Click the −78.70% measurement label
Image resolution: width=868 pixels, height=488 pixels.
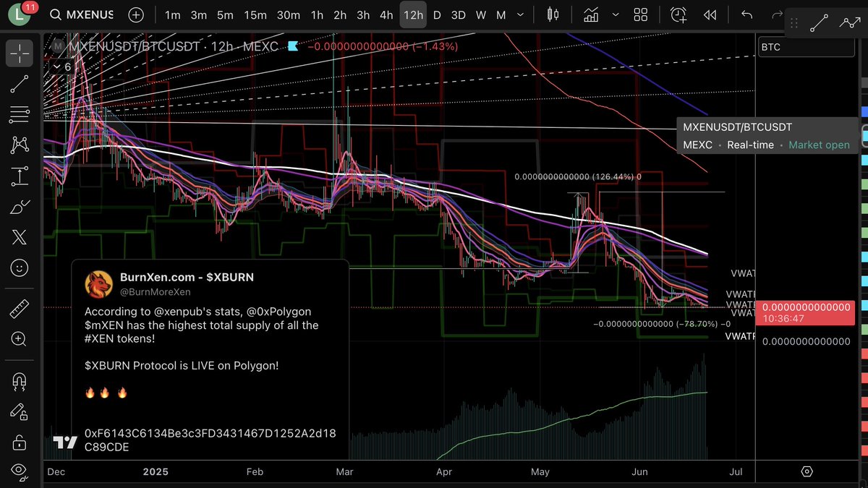(662, 324)
